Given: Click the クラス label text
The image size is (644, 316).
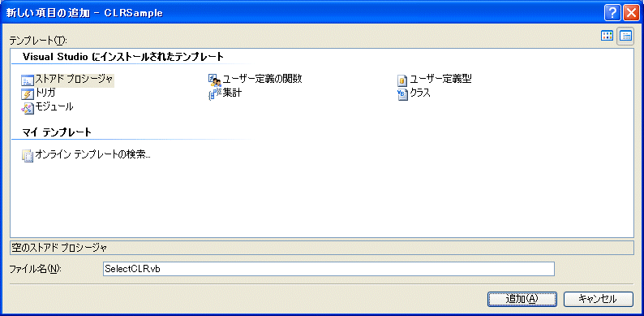Looking at the screenshot, I should point(420,93).
